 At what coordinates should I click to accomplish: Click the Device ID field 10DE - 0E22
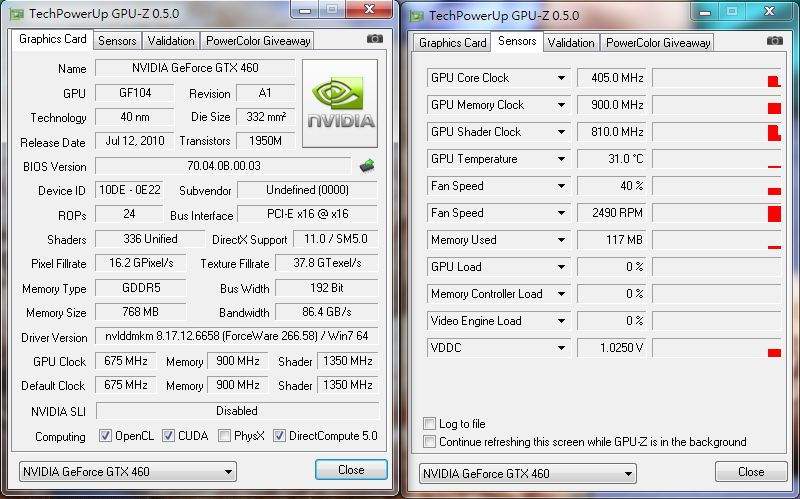[x=129, y=190]
